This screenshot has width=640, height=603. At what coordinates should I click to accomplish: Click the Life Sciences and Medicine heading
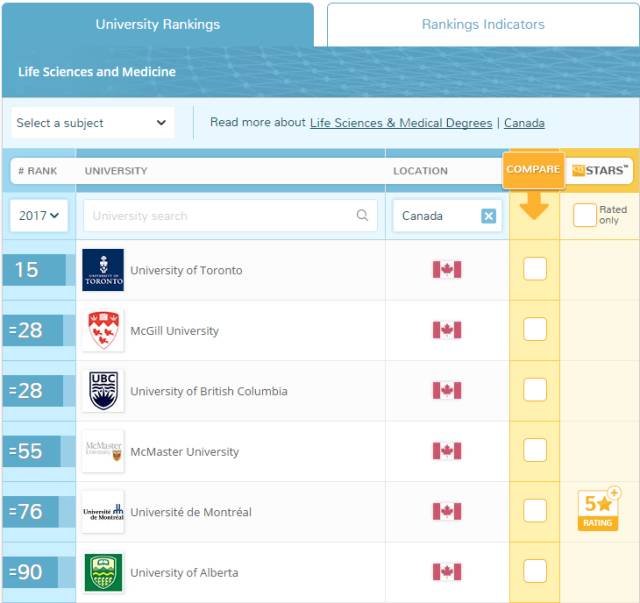[97, 72]
